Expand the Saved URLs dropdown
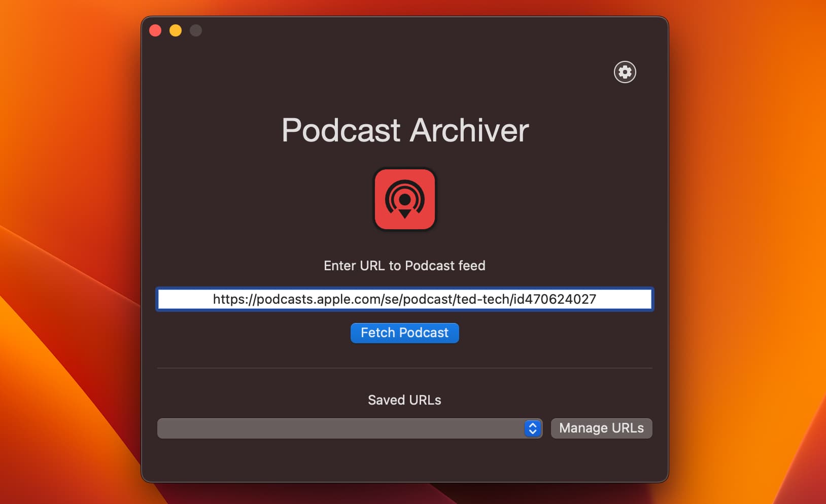This screenshot has width=826, height=504. point(350,428)
